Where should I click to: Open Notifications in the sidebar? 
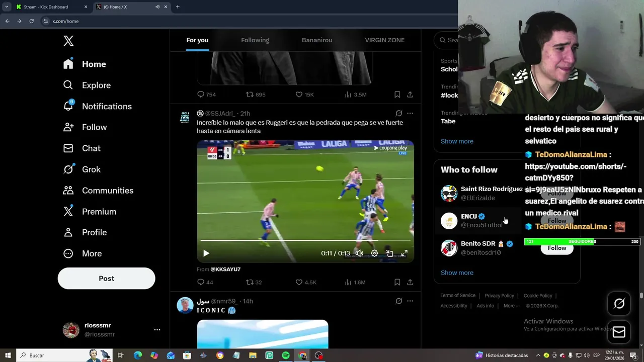pos(97,106)
